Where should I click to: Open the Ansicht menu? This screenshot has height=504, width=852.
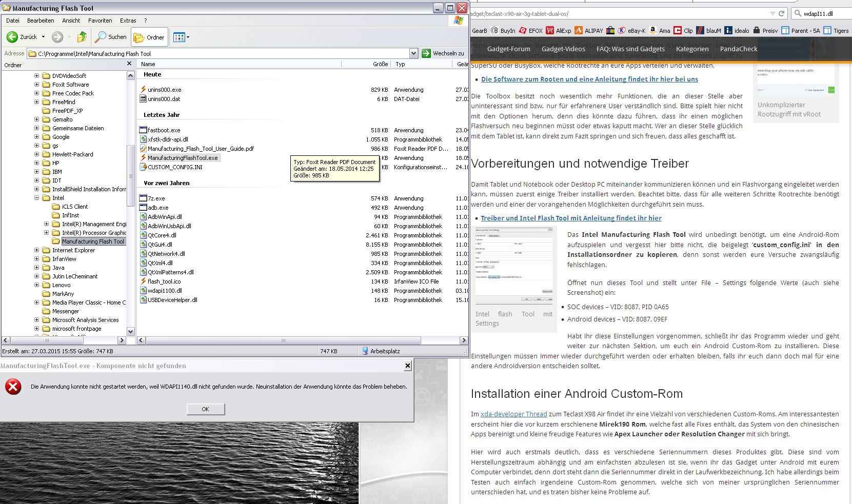pyautogui.click(x=71, y=21)
